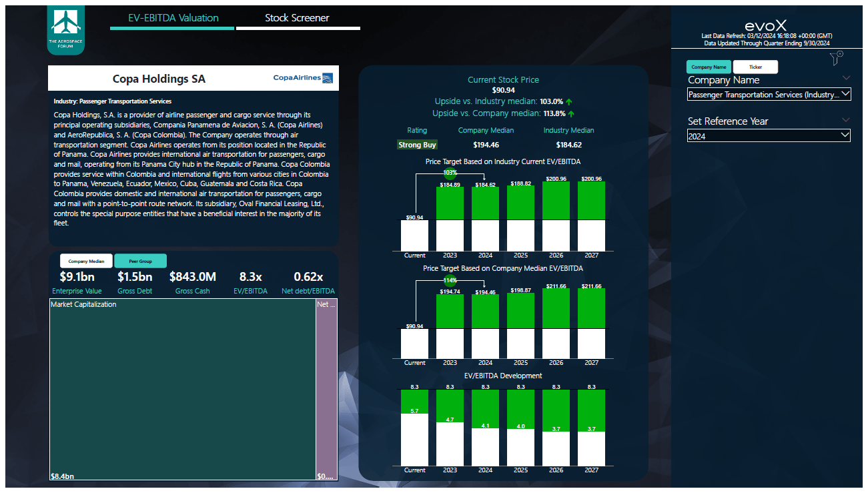Viewport: 868px width, 493px height.
Task: Switch to the Stock Screener tab
Action: [x=298, y=18]
